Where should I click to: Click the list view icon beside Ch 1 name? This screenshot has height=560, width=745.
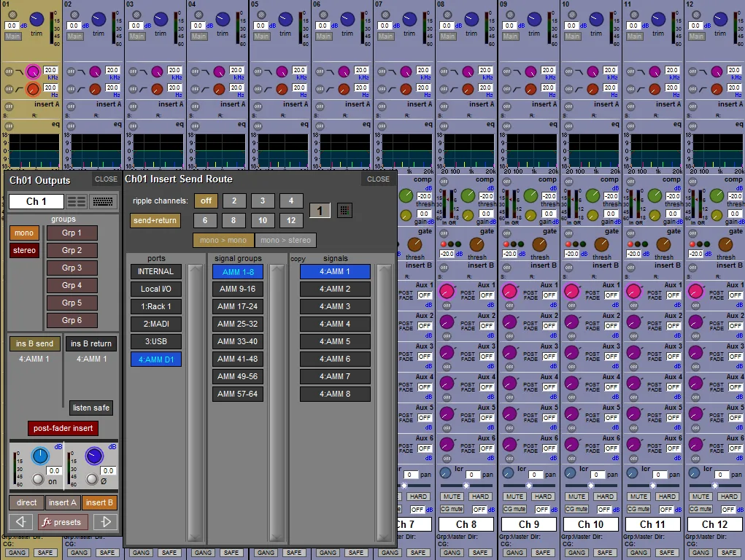77,201
